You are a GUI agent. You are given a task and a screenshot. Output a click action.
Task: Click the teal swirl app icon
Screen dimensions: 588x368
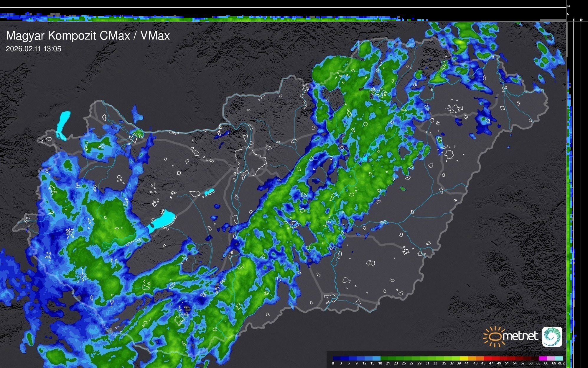point(552,336)
